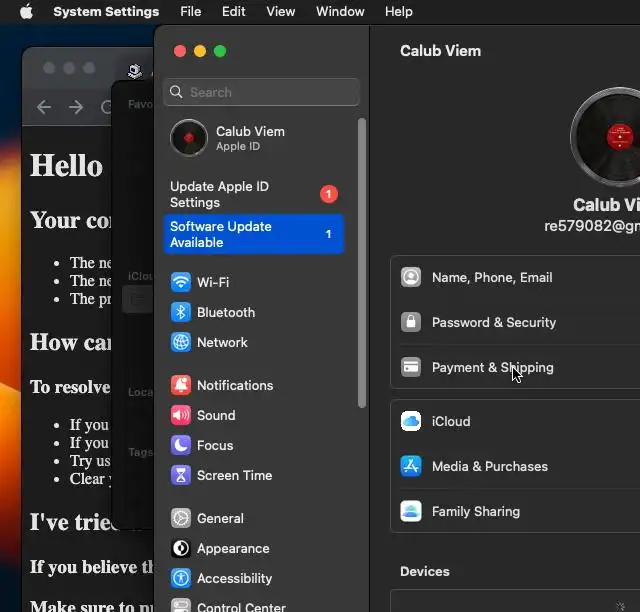Close the System Settings window

[180, 51]
